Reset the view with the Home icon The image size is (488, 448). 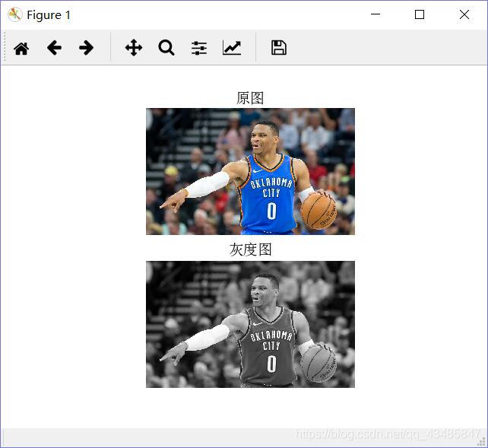(x=21, y=48)
